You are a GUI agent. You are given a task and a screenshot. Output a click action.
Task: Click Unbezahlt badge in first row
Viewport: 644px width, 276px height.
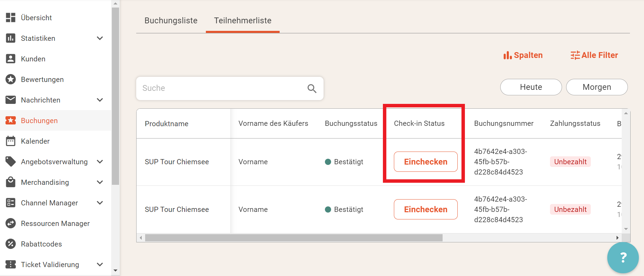tap(570, 161)
